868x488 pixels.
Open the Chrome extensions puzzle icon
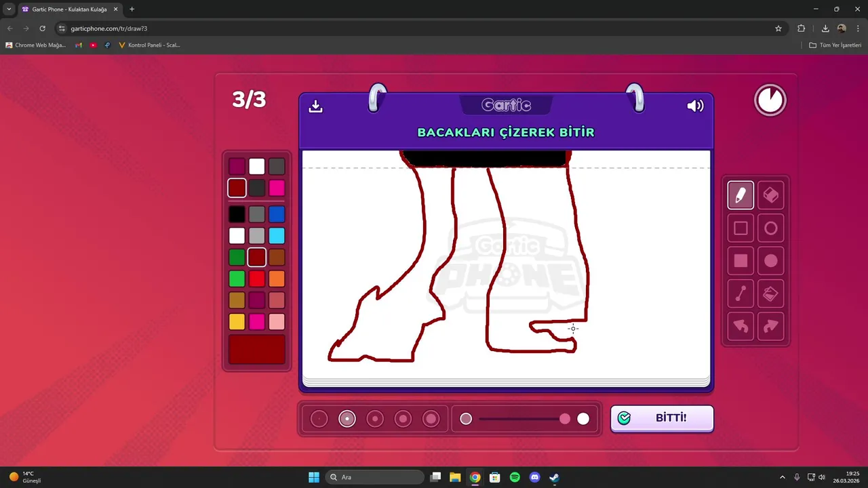(801, 28)
